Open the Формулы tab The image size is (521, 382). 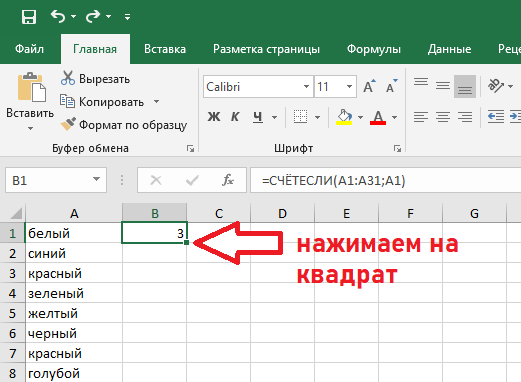(x=374, y=49)
